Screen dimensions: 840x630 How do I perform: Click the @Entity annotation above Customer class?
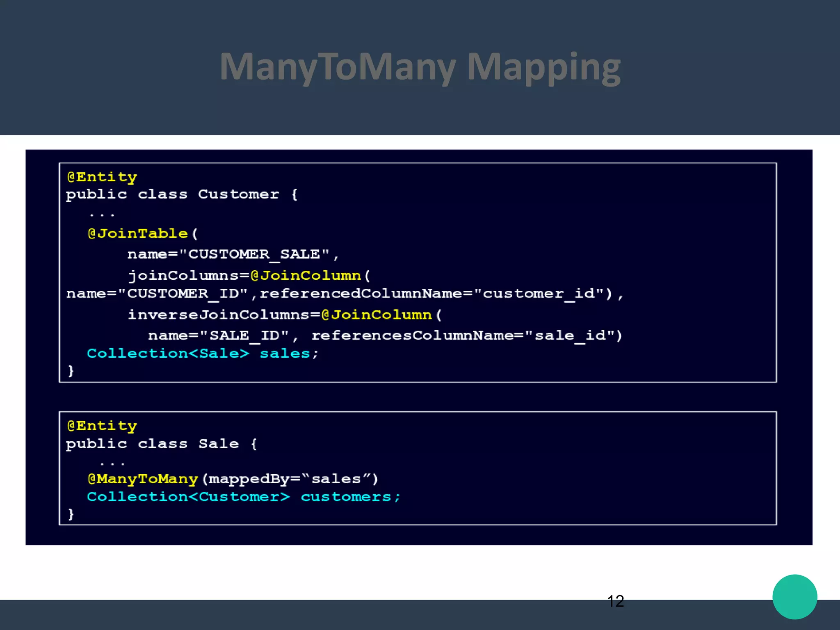point(102,177)
